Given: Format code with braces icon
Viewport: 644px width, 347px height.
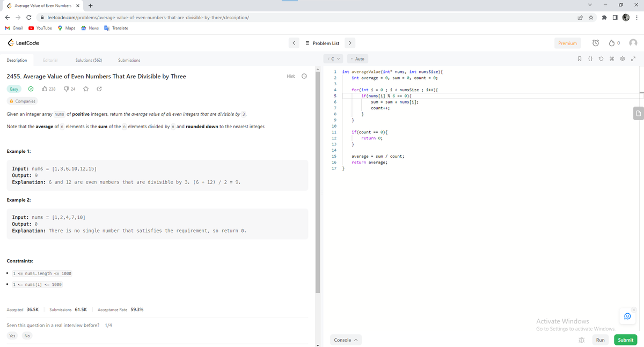Looking at the screenshot, I should point(591,58).
